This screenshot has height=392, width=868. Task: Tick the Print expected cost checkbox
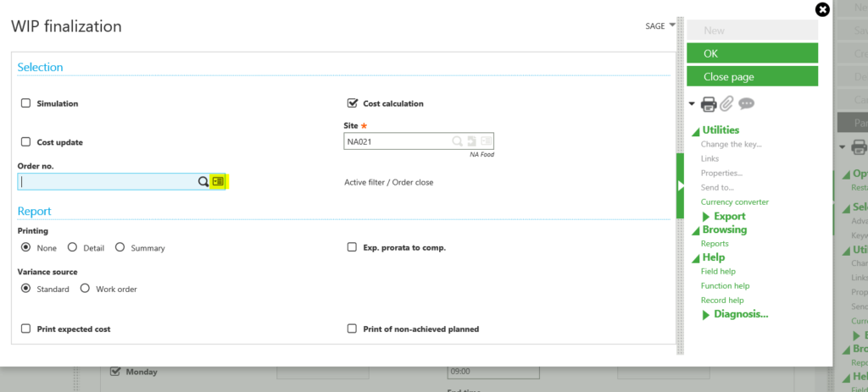coord(26,329)
